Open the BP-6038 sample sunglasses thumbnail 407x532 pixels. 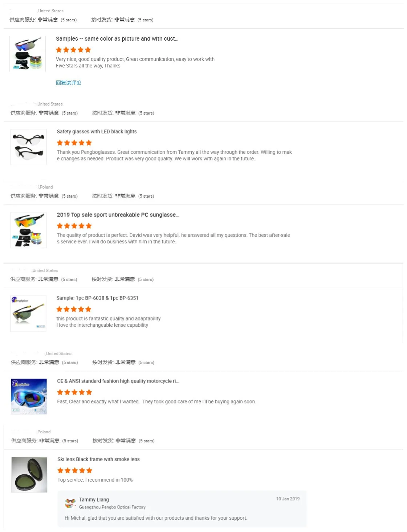pos(28,313)
